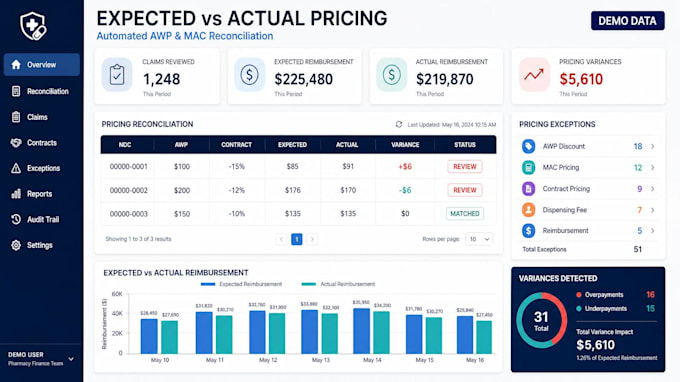Click the Settings gear icon
Viewport: 680px width, 382px height.
pyautogui.click(x=16, y=245)
